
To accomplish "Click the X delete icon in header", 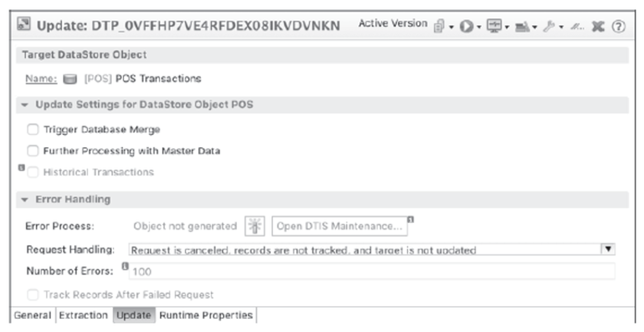I will point(597,27).
